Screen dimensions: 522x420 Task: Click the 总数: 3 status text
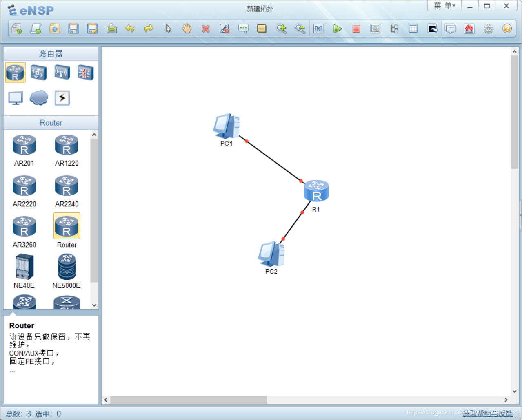(18, 413)
